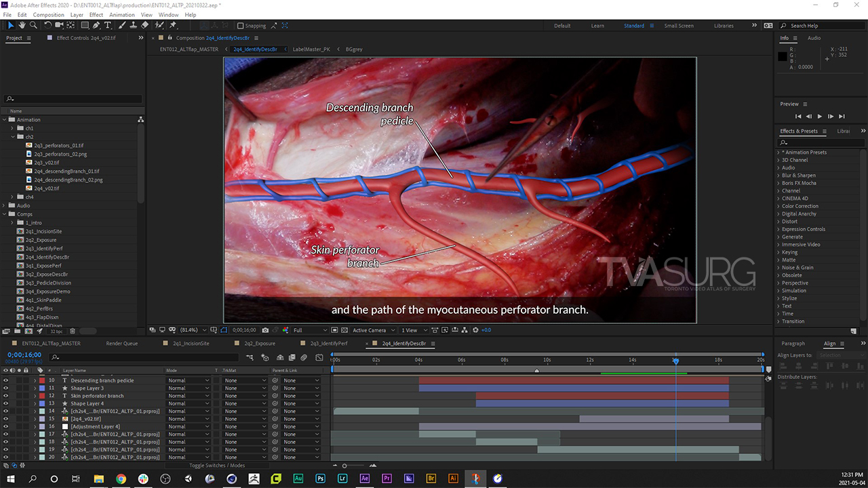Open the Animation menu in menu bar
Viewport: 868px width, 488px height.
tap(122, 14)
